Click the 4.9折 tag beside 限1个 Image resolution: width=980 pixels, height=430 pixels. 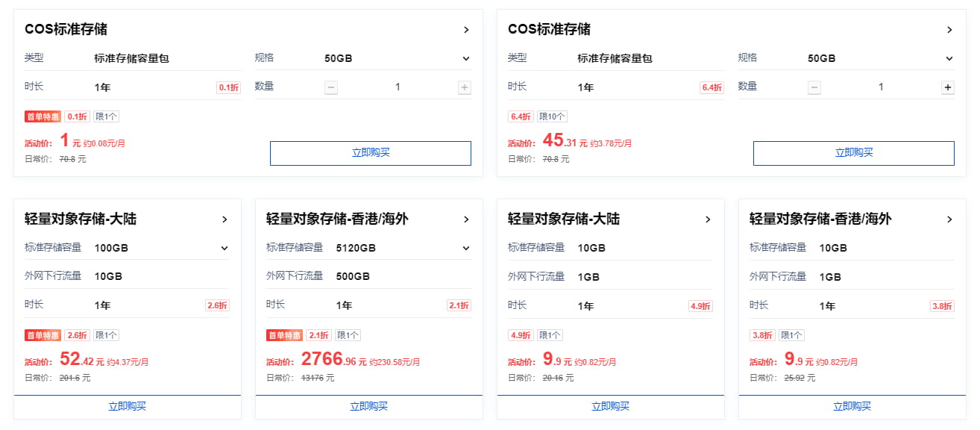pos(521,335)
